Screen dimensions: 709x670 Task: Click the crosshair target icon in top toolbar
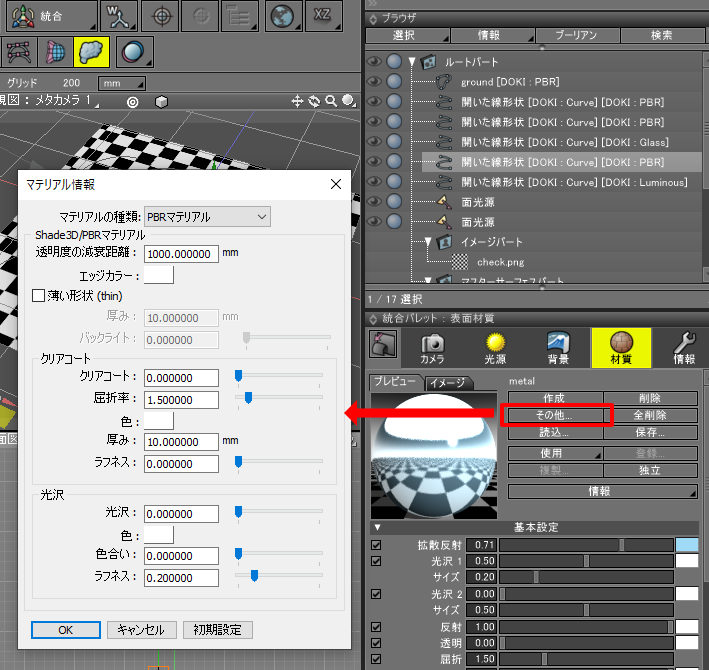[160, 16]
